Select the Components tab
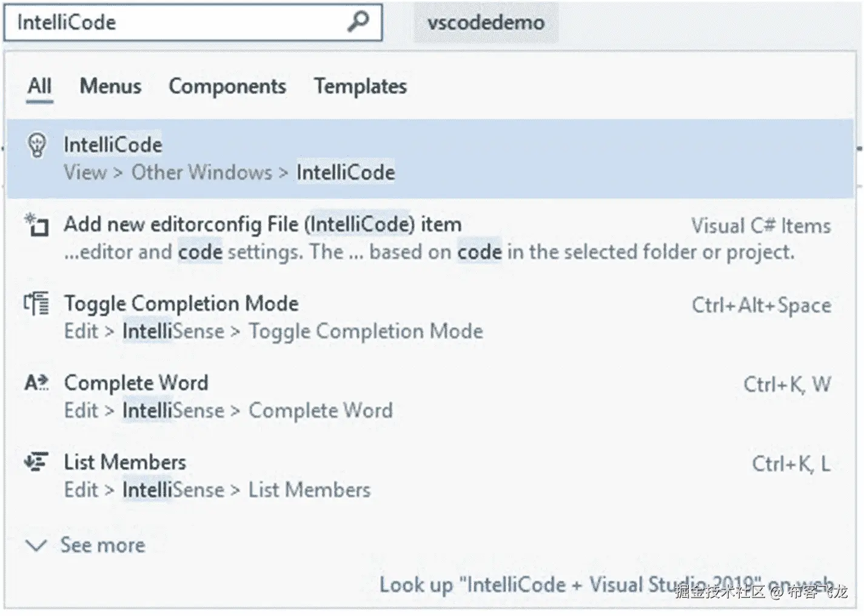Image resolution: width=864 pixels, height=616 pixels. point(227,86)
